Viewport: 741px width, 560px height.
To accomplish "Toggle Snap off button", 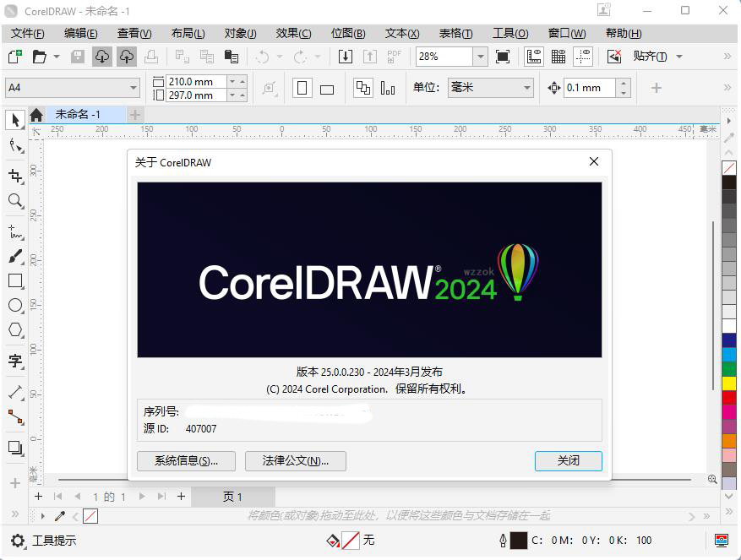I will tap(614, 57).
